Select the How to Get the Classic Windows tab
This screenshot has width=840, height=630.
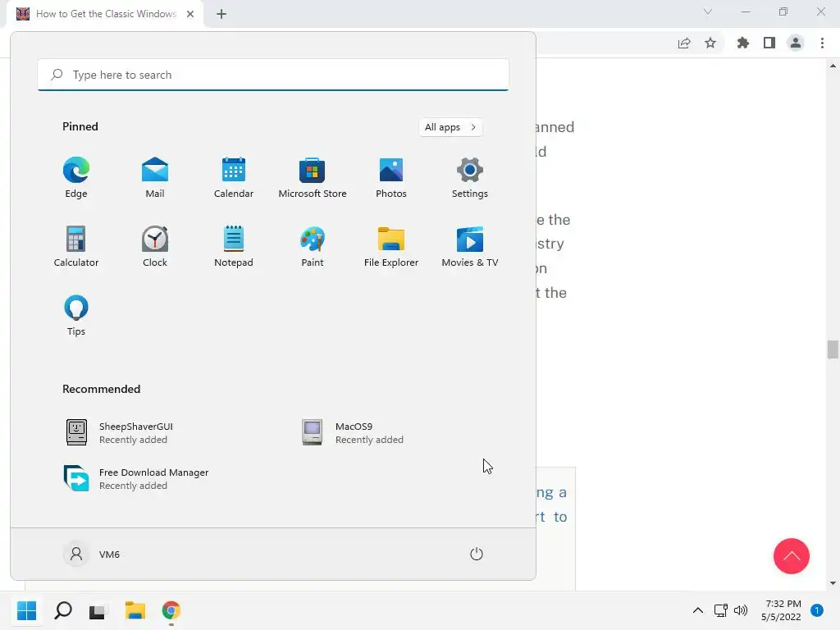coord(106,14)
